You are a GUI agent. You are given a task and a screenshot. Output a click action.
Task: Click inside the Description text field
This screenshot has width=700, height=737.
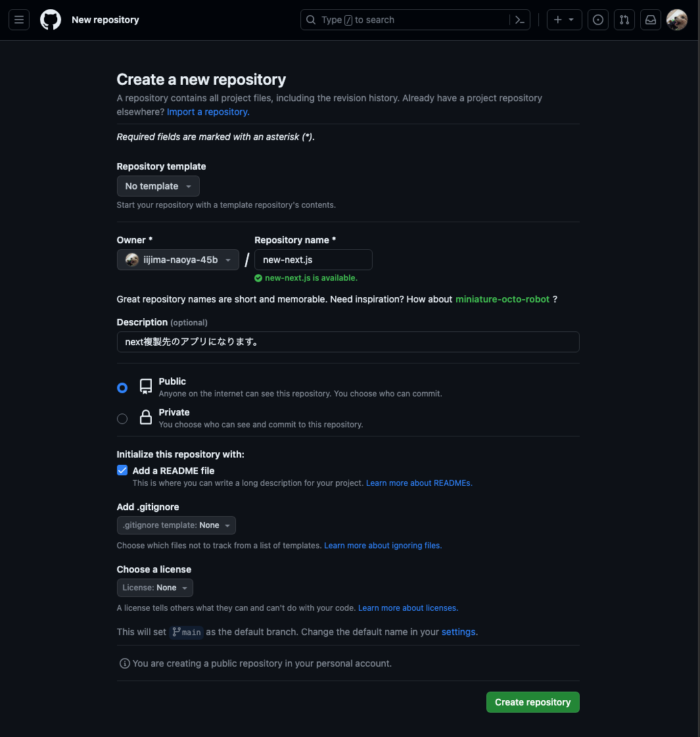[x=348, y=342]
